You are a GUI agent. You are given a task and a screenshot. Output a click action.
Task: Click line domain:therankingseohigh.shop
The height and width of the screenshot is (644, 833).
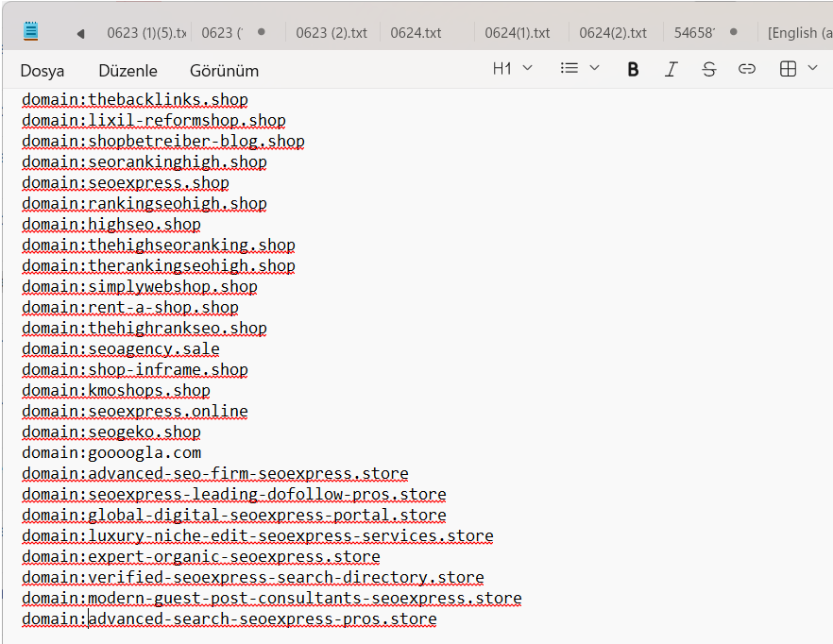[159, 265]
